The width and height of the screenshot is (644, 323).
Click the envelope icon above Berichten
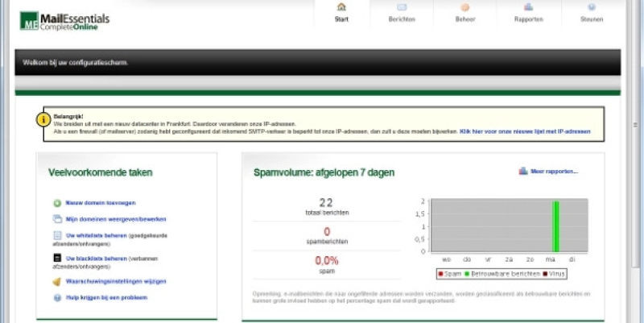(x=402, y=7)
